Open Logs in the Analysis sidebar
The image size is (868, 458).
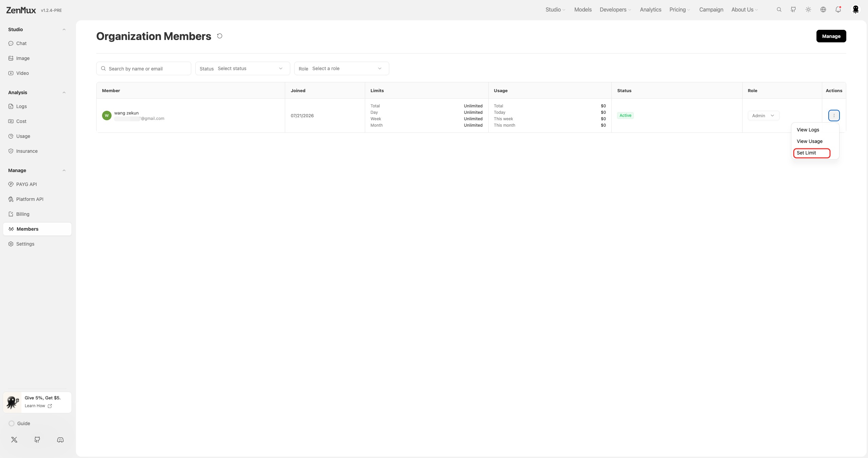[37, 106]
